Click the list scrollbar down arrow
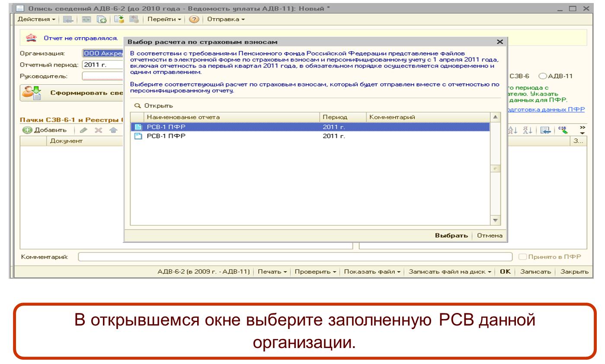This screenshot has height=364, width=605. pyautogui.click(x=495, y=221)
